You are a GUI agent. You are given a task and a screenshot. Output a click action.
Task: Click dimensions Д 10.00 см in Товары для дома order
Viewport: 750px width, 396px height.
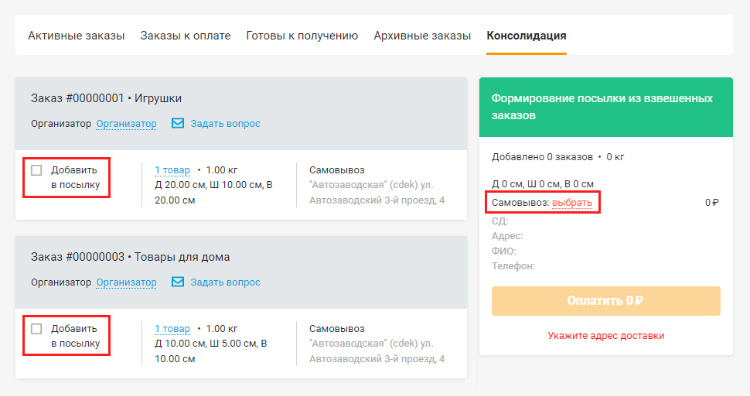[x=210, y=351]
